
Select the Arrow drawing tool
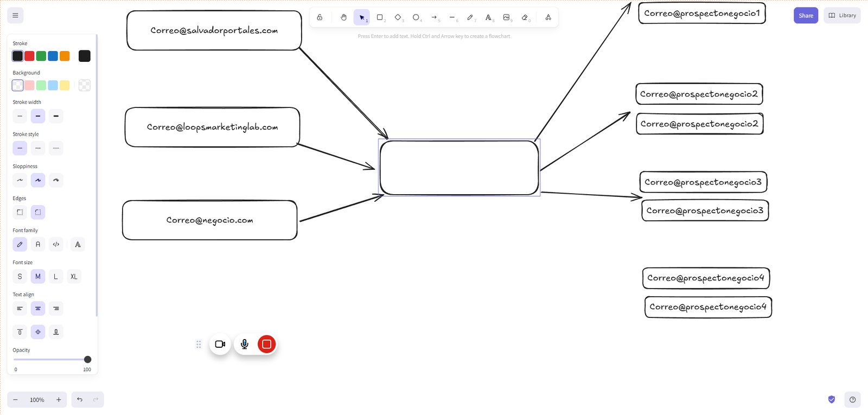click(x=434, y=17)
